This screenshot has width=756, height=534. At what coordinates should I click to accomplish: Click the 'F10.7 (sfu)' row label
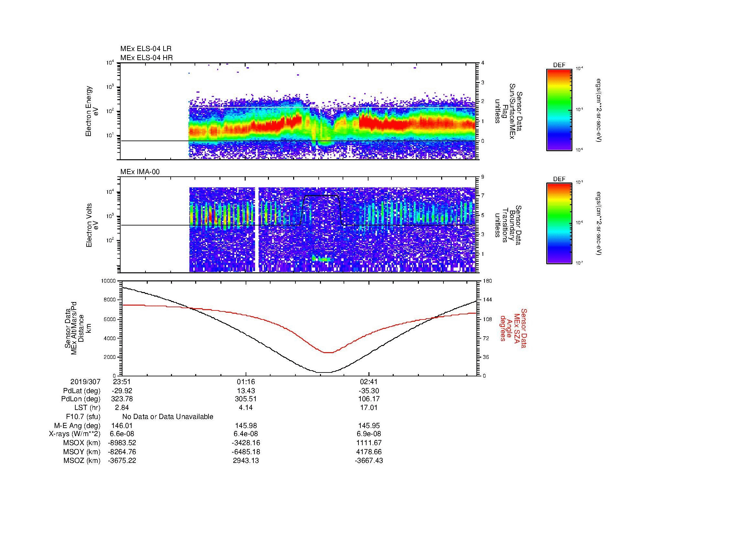click(83, 416)
